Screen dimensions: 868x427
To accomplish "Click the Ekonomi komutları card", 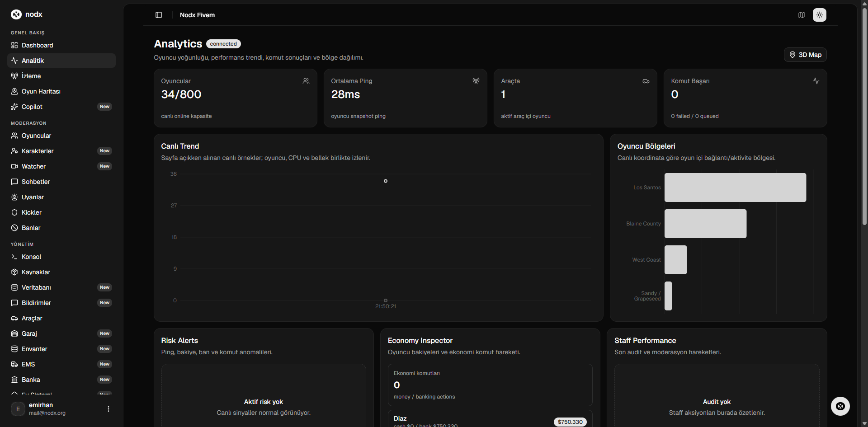I will pyautogui.click(x=490, y=385).
